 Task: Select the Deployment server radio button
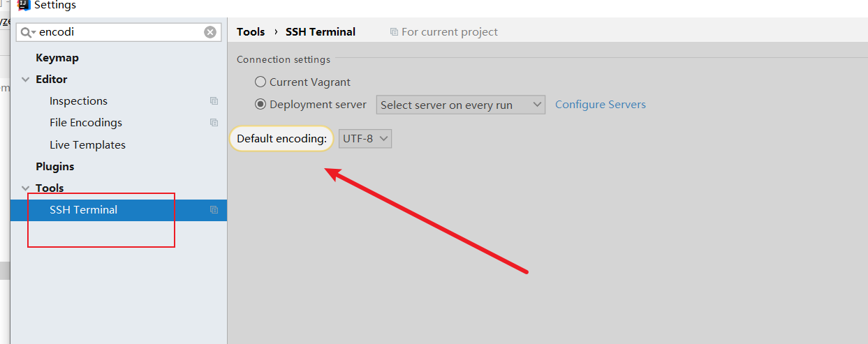pos(260,105)
